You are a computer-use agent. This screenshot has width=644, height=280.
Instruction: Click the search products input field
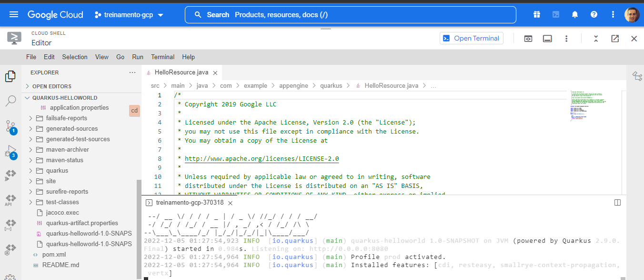350,14
